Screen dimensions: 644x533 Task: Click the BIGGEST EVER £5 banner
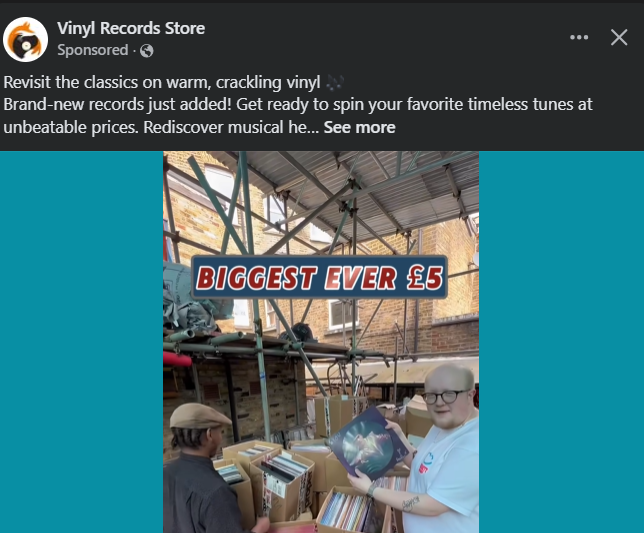point(319,277)
